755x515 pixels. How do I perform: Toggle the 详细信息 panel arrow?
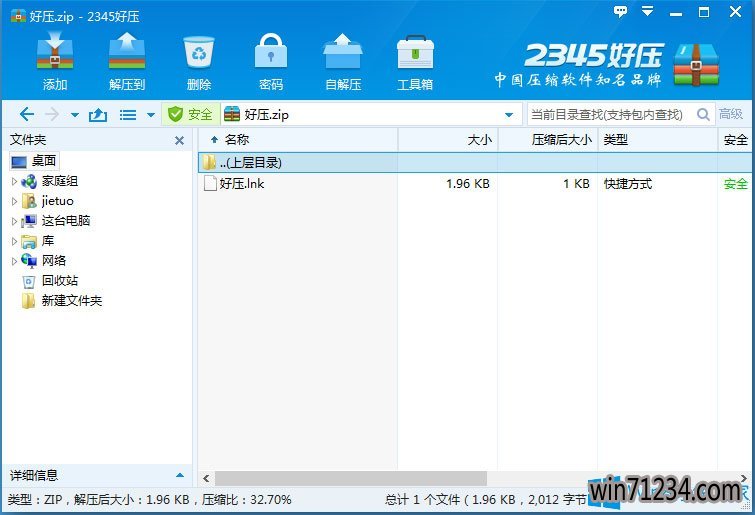pos(180,475)
